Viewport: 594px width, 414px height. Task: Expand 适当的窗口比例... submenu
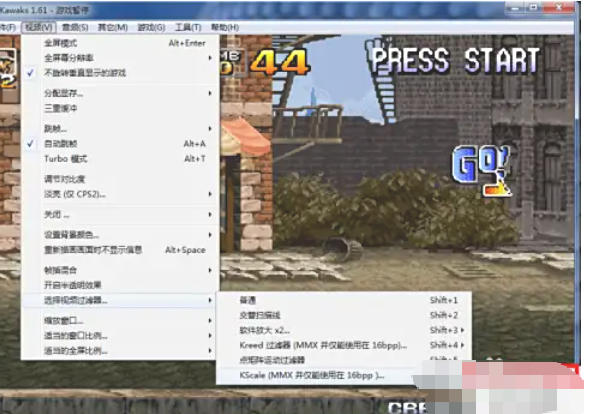click(120, 336)
